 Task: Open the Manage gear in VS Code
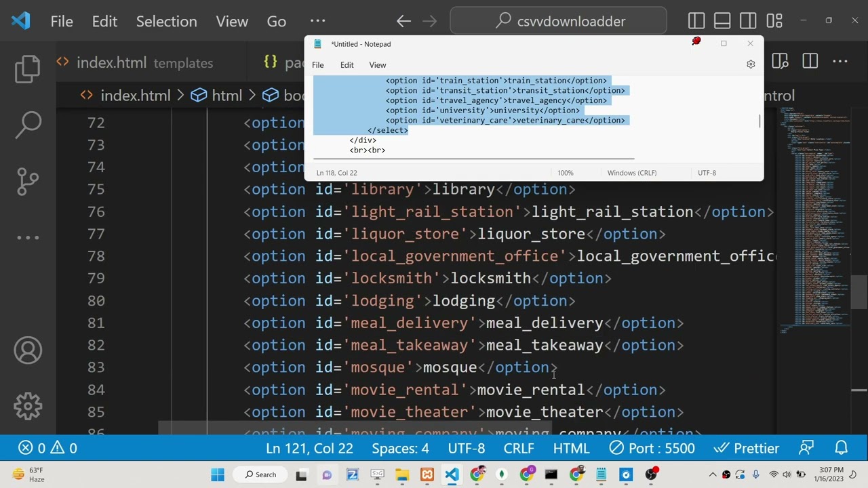click(x=28, y=406)
